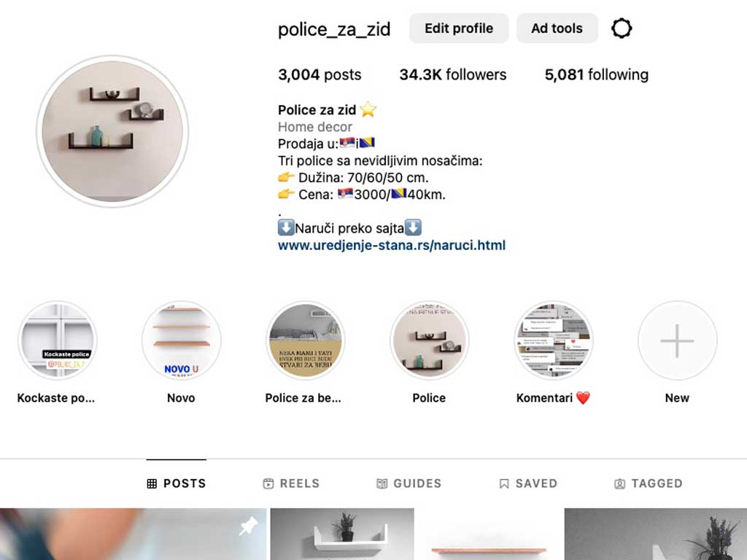View the 5,081 following list
Viewport: 747px width, 560px height.
(597, 75)
